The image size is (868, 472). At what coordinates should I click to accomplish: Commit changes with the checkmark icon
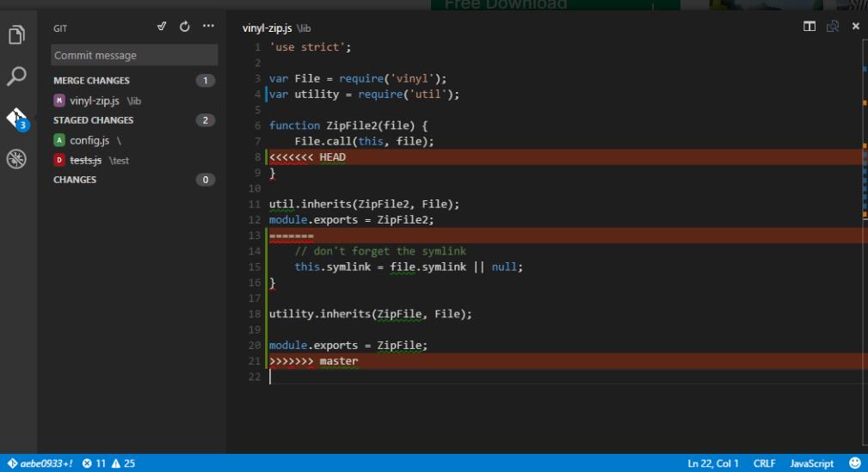(x=161, y=27)
